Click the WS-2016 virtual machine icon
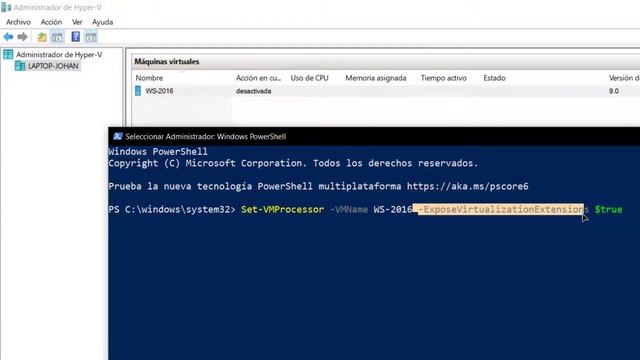Screen dimensions: 640x360 coord(138,91)
